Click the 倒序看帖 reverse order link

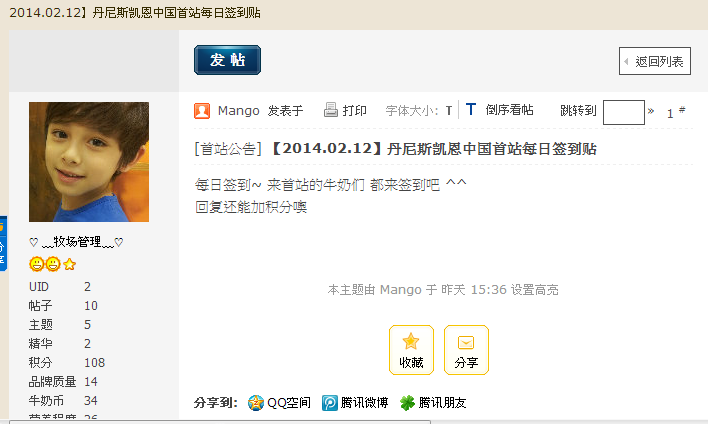(x=509, y=110)
